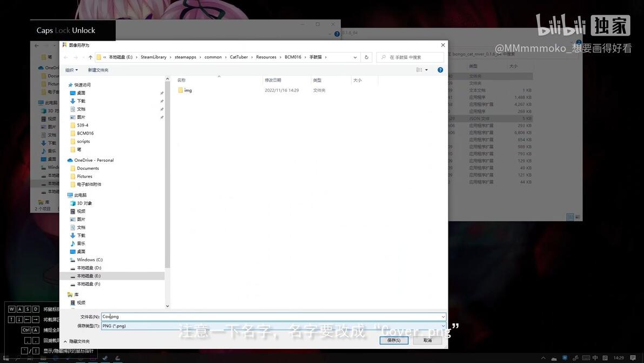Viewport: 644px width, 363px height.
Task: Select common in the address breadcrumb
Action: click(x=213, y=57)
